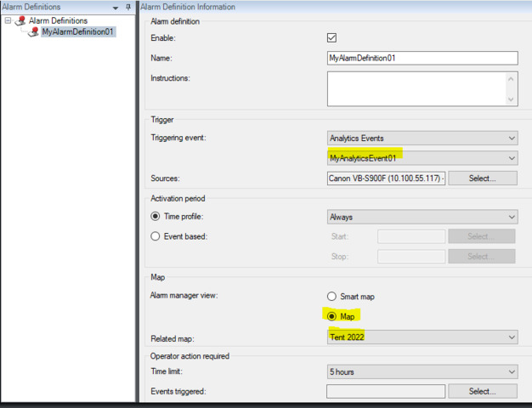
Task: Click Select button next to Sources
Action: coord(483,178)
